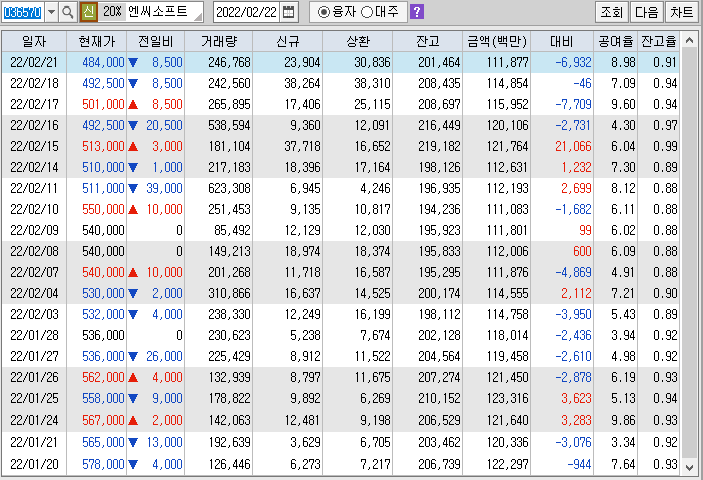The height and width of the screenshot is (480, 703).
Task: Click the 공여율 column header
Action: 615,42
